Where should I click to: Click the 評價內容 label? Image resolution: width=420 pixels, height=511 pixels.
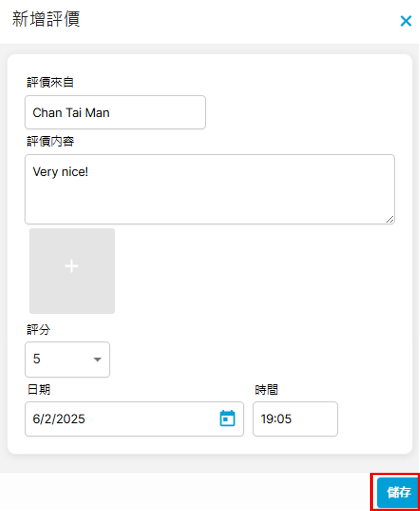point(50,141)
